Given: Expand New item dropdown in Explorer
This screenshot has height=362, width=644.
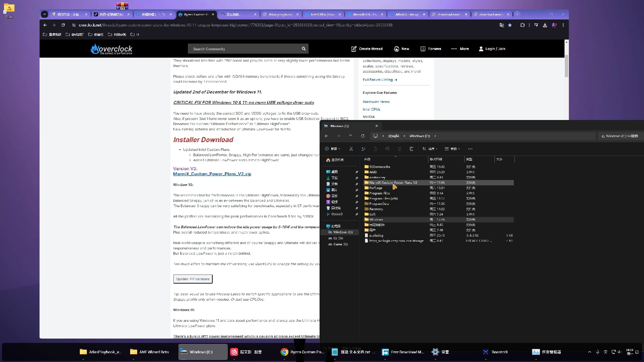Looking at the screenshot, I should coord(332,149).
